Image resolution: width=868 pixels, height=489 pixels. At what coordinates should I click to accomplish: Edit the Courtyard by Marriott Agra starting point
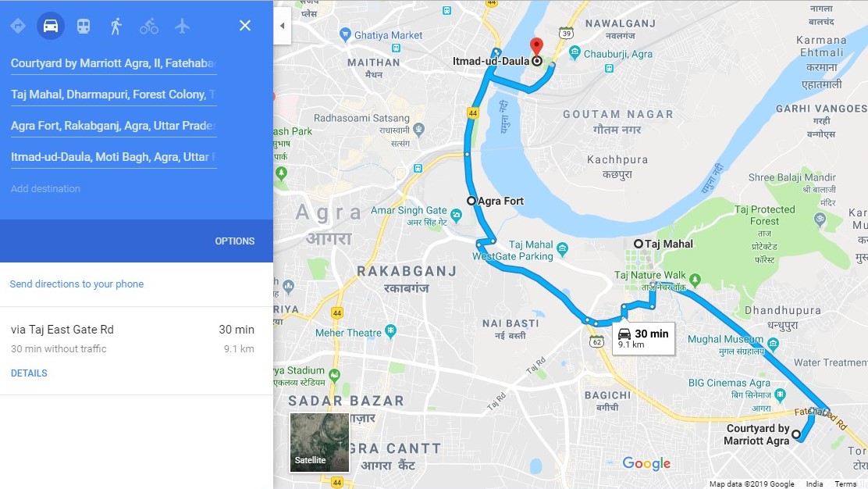[x=113, y=63]
